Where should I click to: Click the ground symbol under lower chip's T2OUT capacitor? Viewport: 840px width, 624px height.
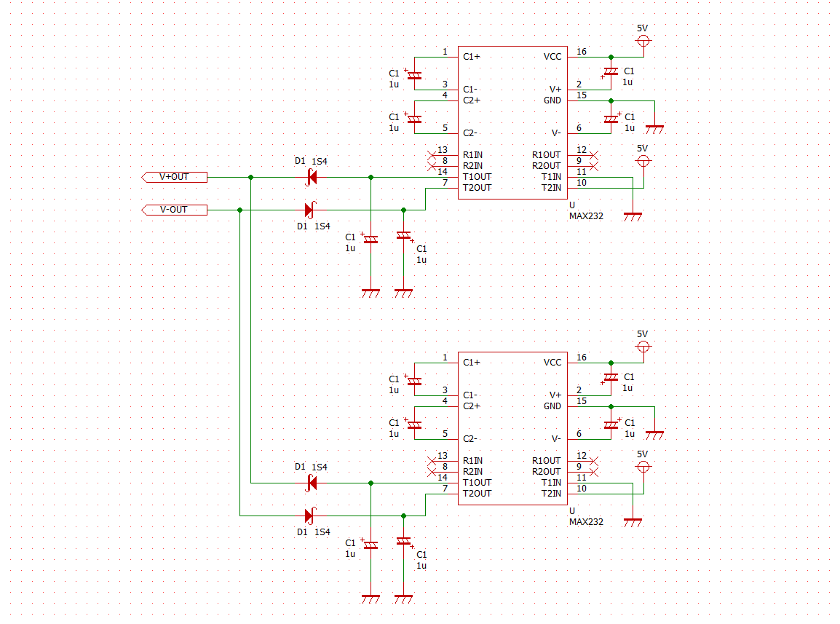point(403,598)
